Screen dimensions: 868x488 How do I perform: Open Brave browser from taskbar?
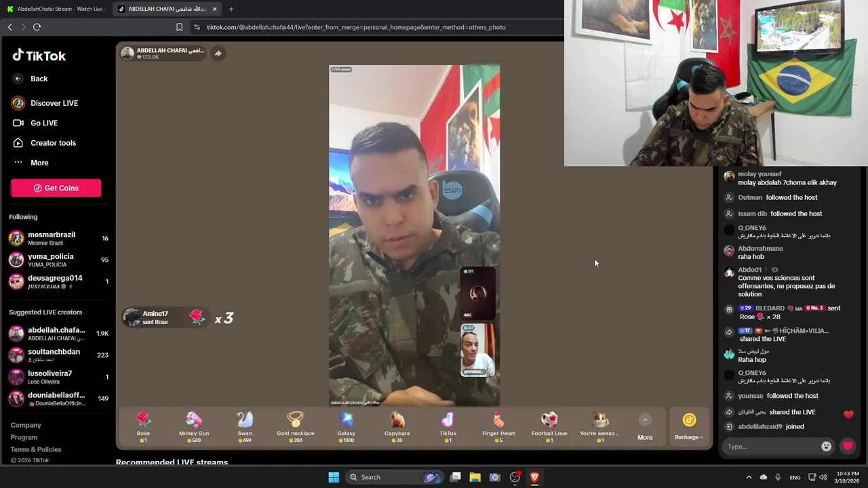534,477
